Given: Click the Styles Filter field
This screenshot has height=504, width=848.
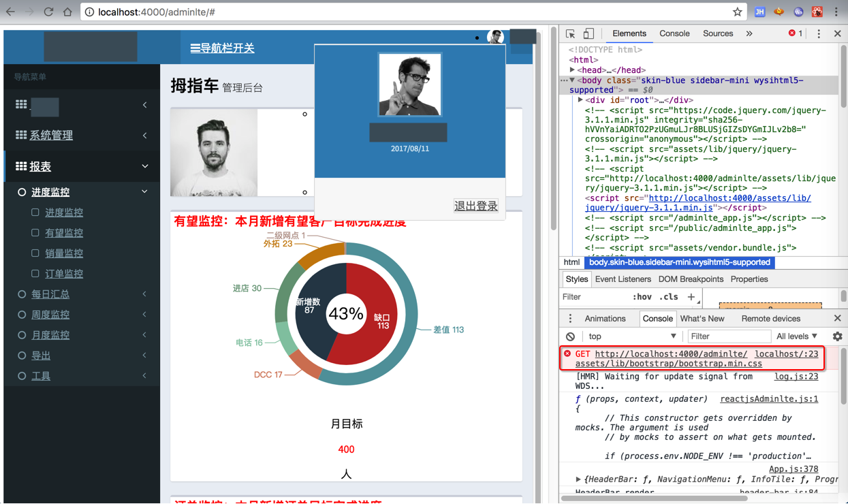Looking at the screenshot, I should click(x=594, y=297).
